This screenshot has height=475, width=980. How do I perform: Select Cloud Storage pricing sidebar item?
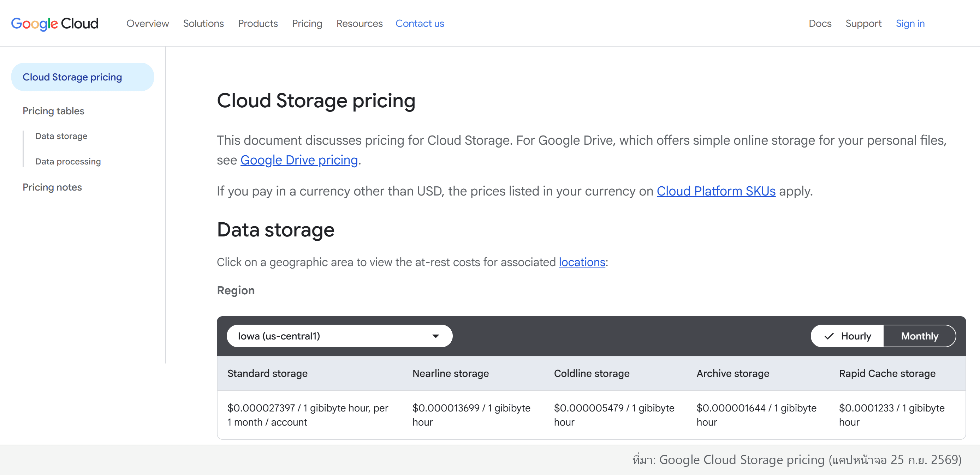[x=83, y=77]
